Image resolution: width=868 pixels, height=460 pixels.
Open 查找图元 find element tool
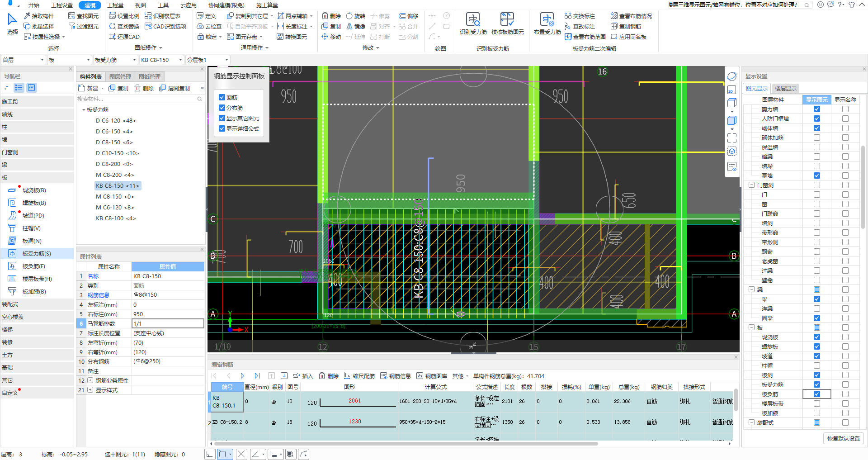coord(83,16)
